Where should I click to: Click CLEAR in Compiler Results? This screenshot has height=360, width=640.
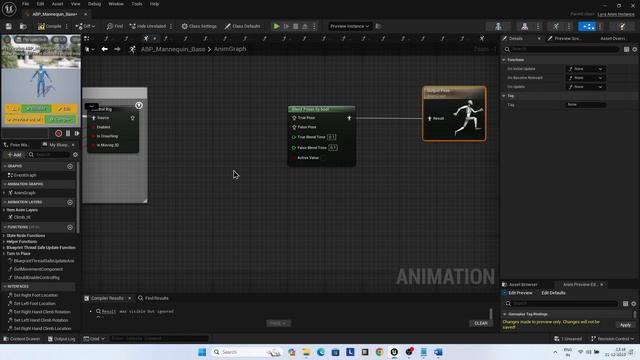pos(481,323)
